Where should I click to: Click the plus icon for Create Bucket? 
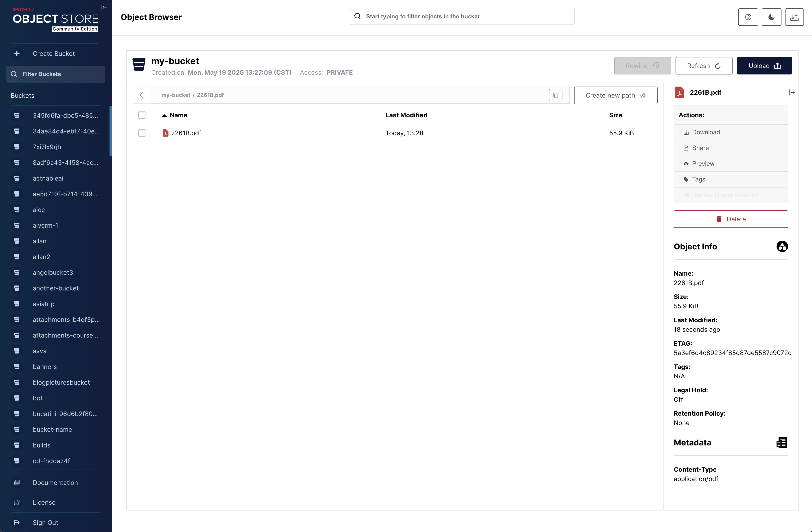17,54
